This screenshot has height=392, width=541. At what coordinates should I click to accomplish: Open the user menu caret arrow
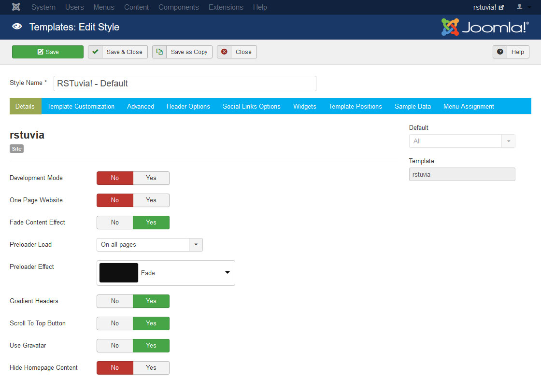click(529, 7)
